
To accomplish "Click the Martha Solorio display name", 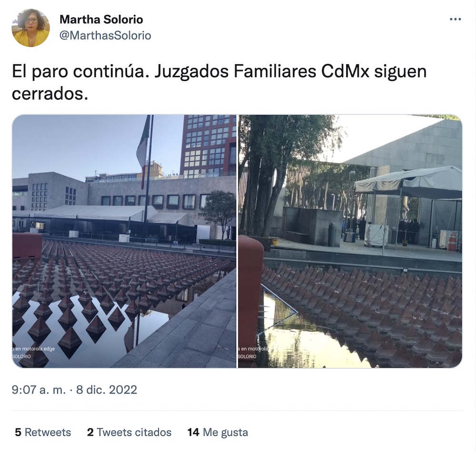I will [x=101, y=20].
